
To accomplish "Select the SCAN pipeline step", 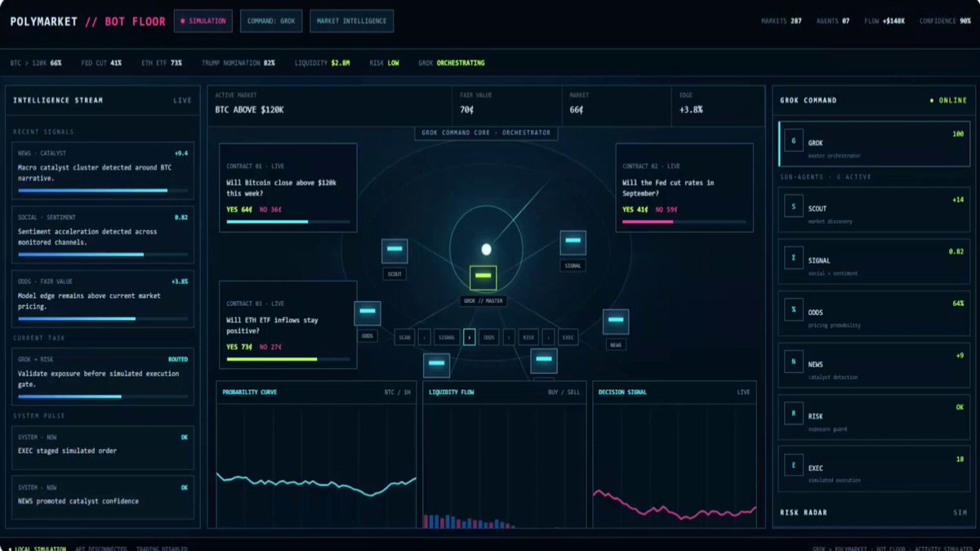I will pyautogui.click(x=404, y=337).
